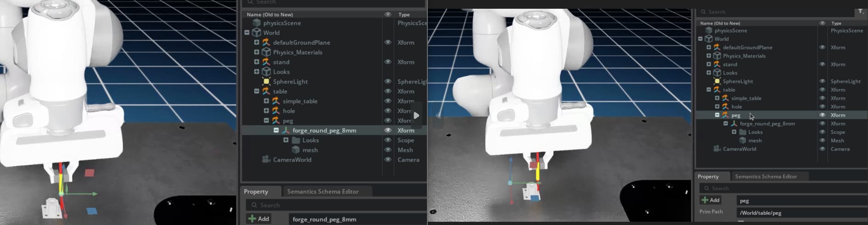Click the Property search field in left panel
Screen dimensions: 868x225
[x=336, y=205]
